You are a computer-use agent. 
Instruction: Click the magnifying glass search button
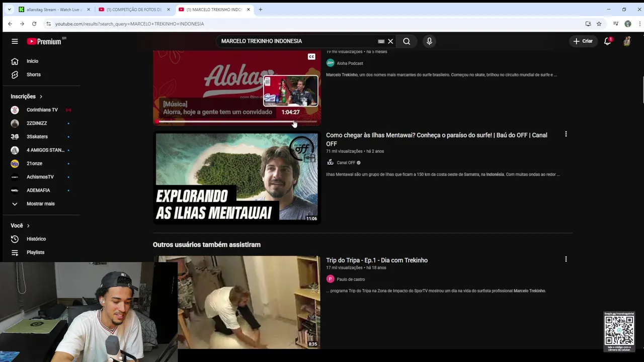[x=407, y=41]
